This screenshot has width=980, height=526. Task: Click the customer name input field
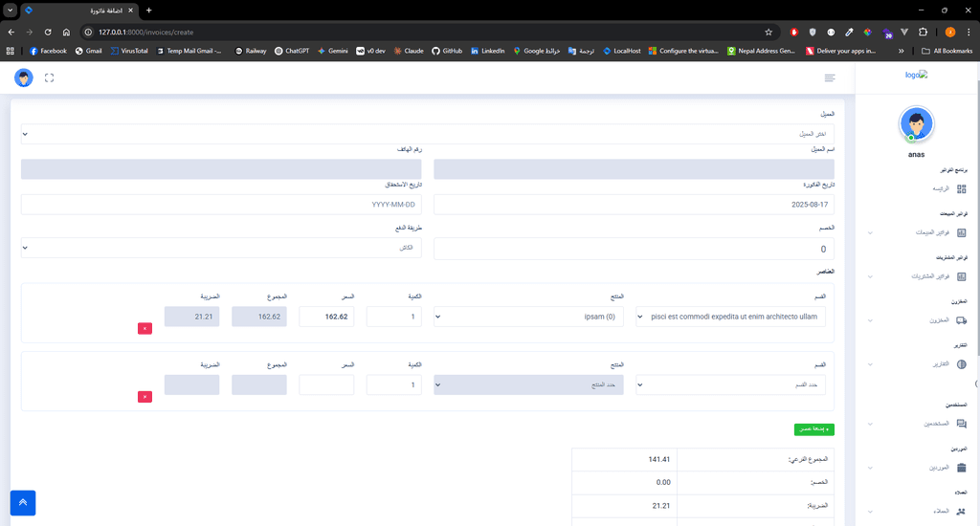(x=634, y=169)
